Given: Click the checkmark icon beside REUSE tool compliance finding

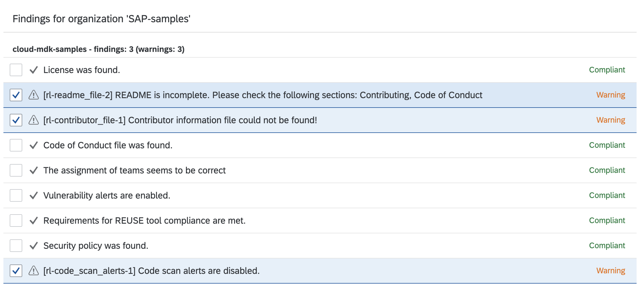Looking at the screenshot, I should point(33,220).
